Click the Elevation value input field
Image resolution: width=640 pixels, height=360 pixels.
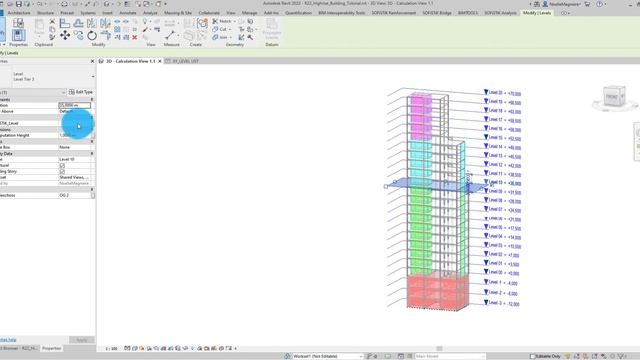pyautogui.click(x=75, y=105)
